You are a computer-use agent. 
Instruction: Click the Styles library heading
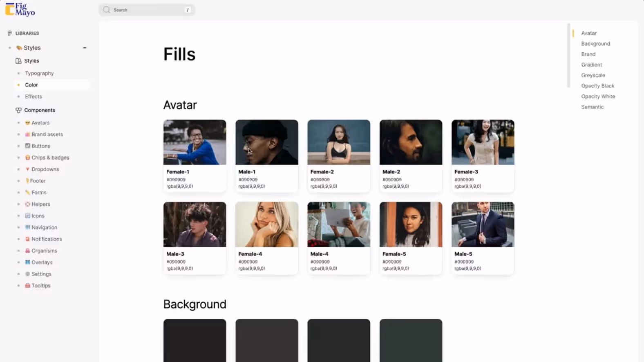point(32,48)
